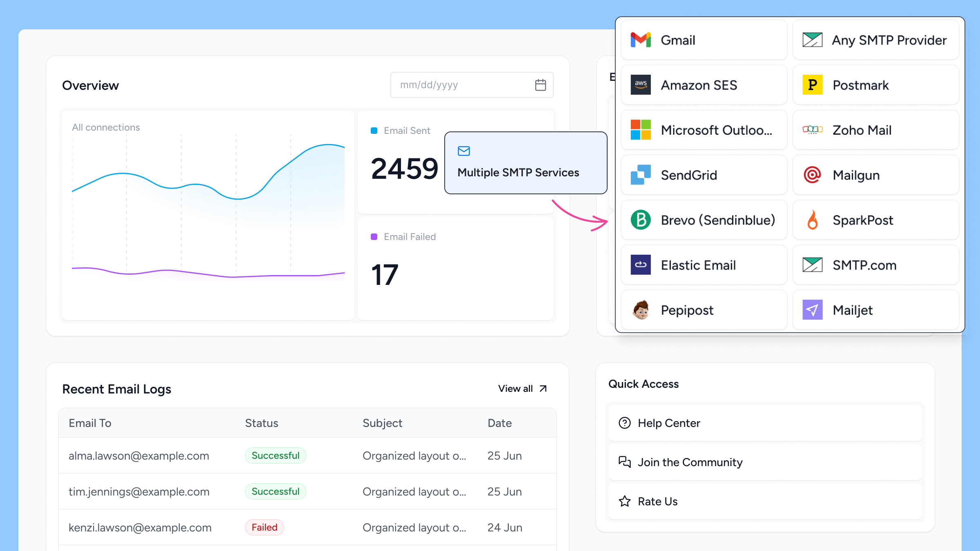Open Help Center quick access link
Image resolution: width=980 pixels, height=551 pixels.
[x=765, y=423]
